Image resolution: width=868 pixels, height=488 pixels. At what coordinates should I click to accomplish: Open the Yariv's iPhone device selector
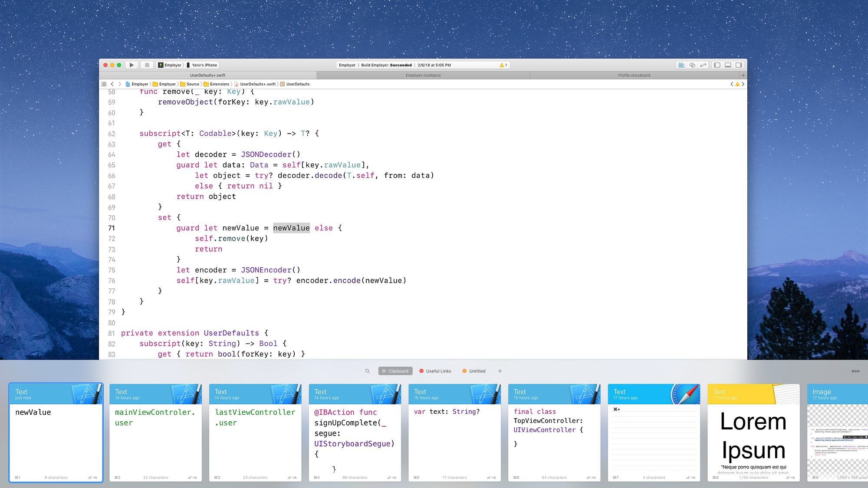(204, 65)
